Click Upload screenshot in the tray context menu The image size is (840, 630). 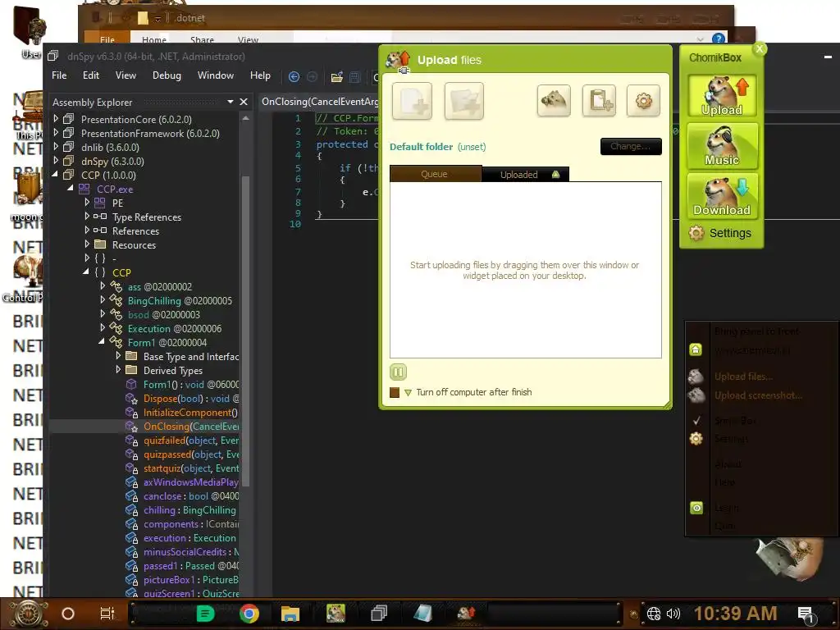click(758, 395)
